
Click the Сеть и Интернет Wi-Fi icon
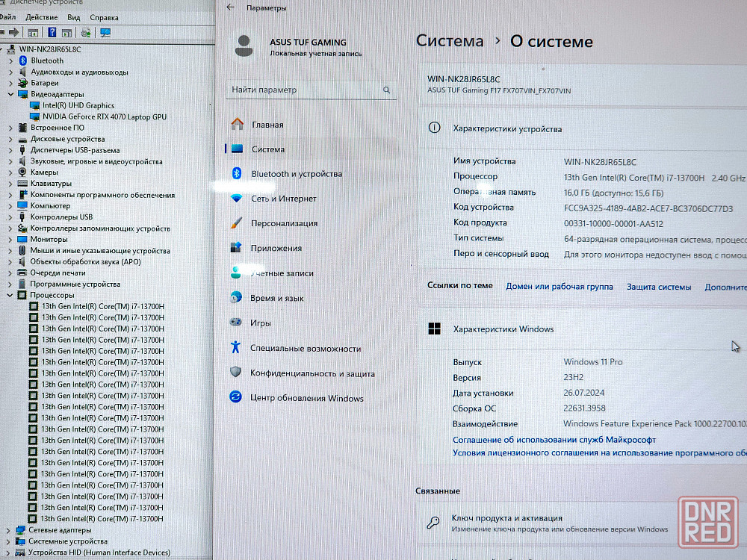tap(236, 198)
